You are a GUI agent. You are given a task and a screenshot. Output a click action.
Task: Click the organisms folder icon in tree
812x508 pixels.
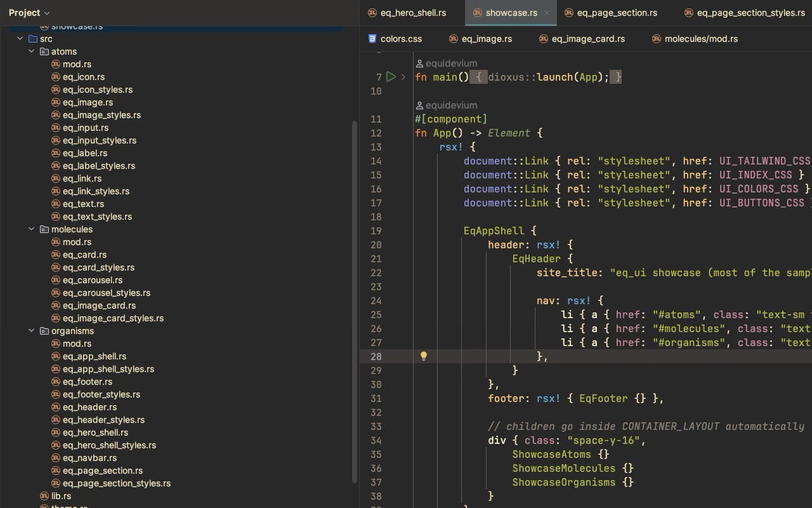point(44,331)
